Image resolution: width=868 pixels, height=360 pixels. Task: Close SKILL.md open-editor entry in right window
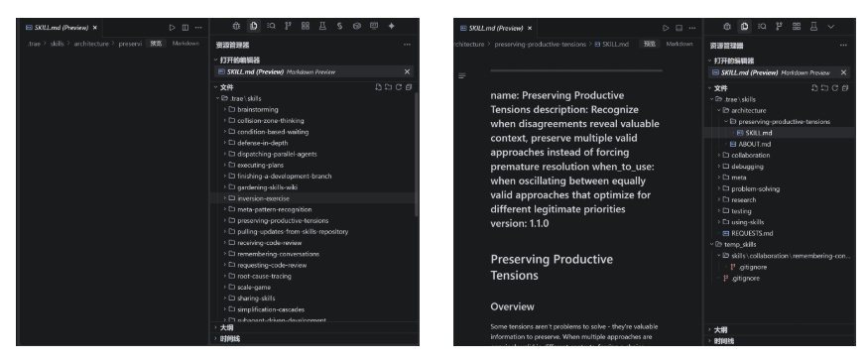pos(843,72)
